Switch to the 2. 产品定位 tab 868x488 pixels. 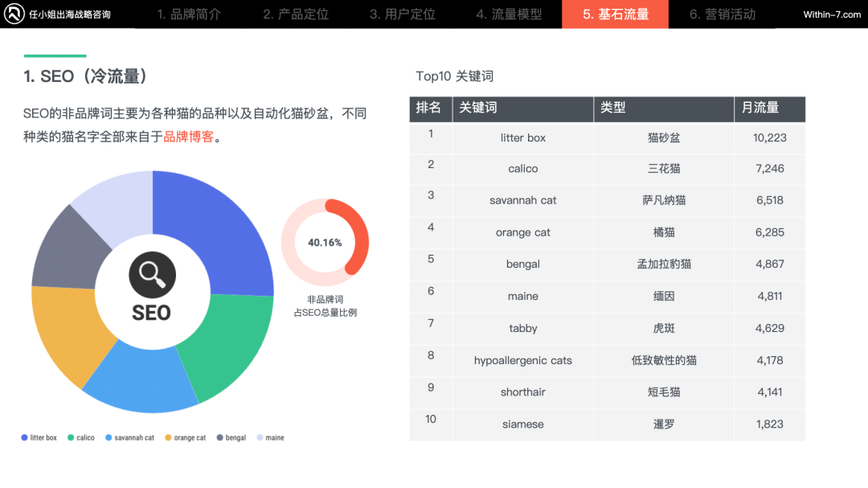[296, 14]
